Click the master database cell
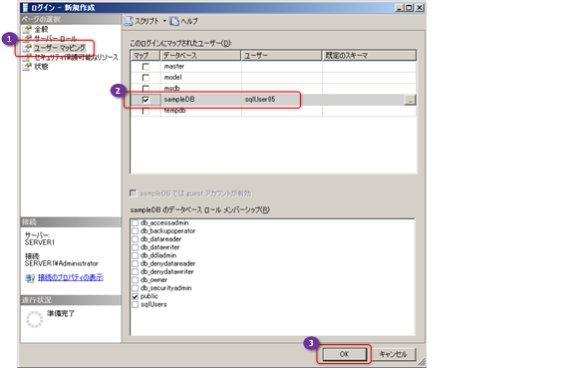Image resolution: width=588 pixels, height=370 pixels. tap(201, 67)
